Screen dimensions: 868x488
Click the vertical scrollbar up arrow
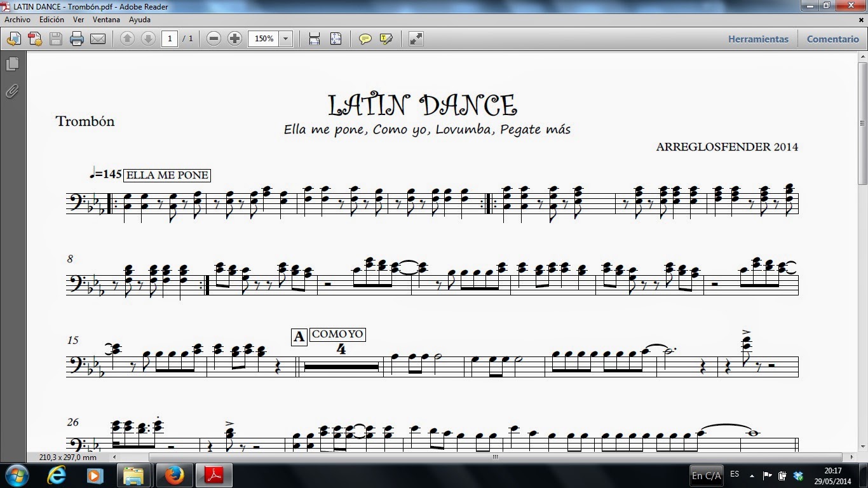(862, 57)
